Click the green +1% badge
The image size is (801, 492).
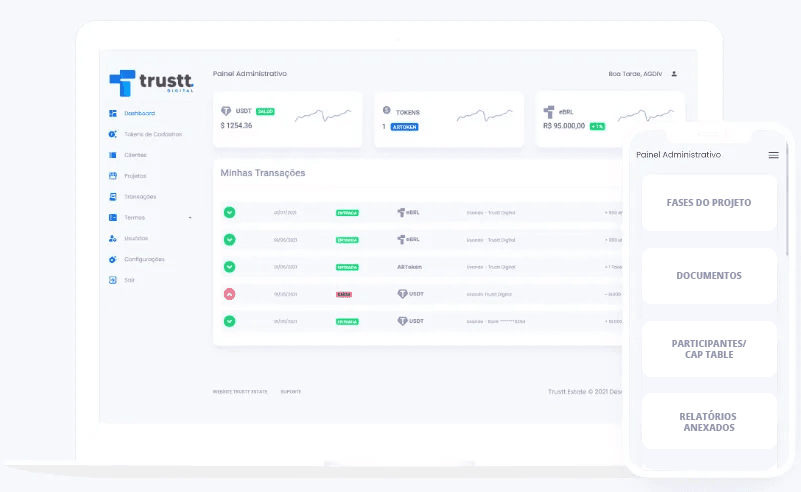(x=597, y=126)
